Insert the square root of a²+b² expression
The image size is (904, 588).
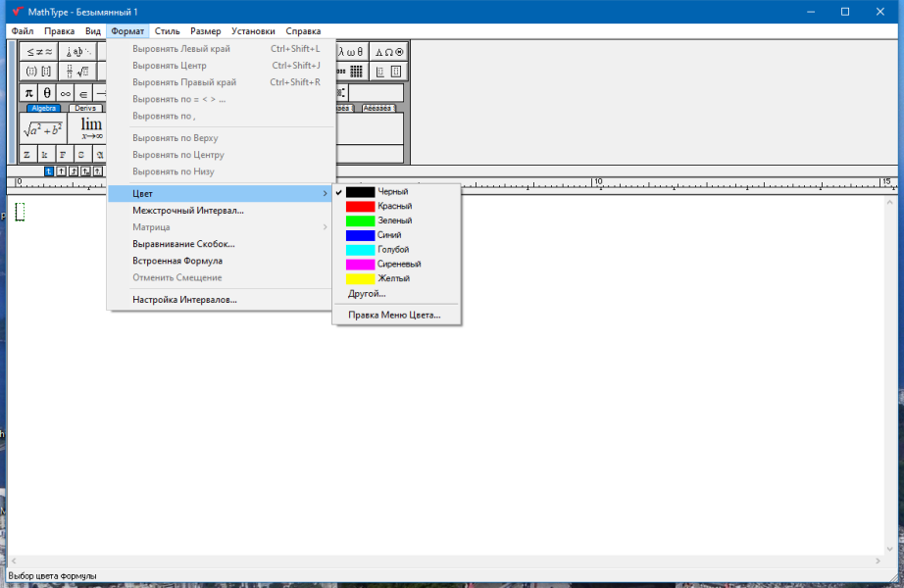[43, 128]
